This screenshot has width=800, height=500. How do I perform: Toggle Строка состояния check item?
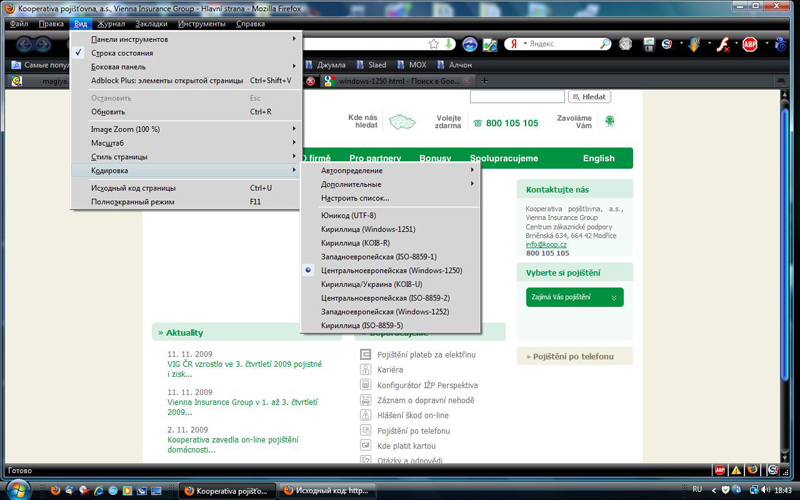186,53
